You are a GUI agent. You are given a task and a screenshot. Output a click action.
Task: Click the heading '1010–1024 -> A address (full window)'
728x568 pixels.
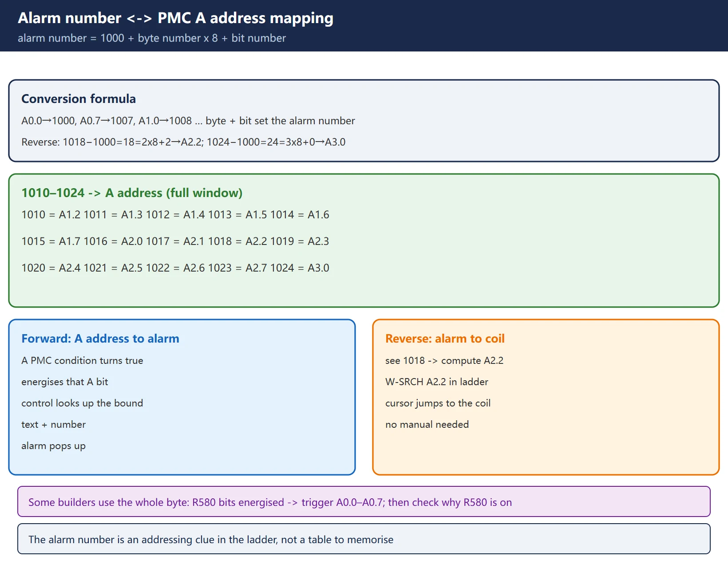point(132,193)
